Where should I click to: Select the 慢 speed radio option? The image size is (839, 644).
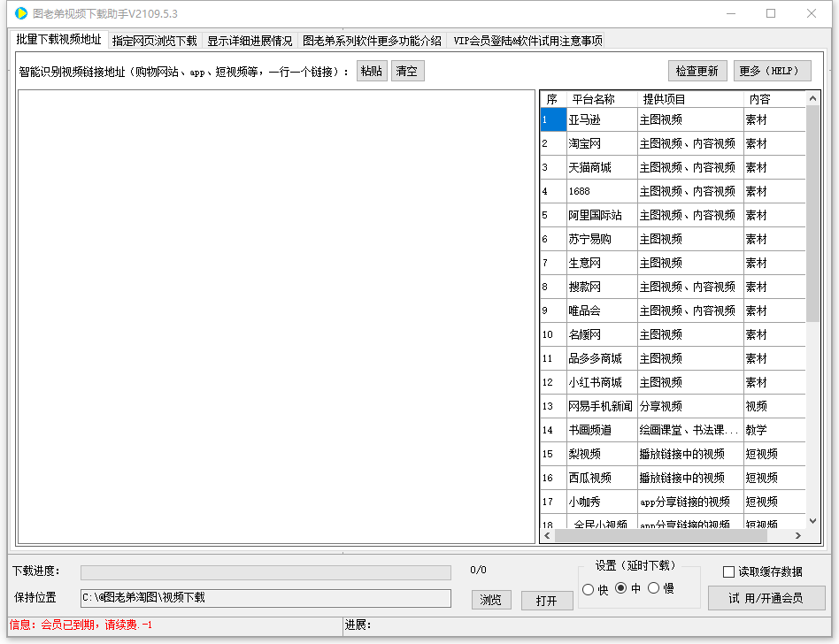tap(653, 588)
